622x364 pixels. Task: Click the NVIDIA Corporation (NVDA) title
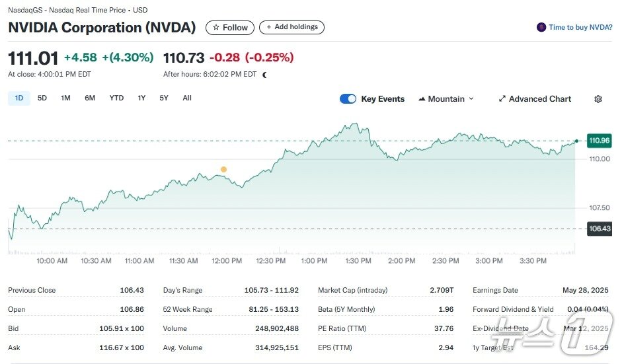tap(102, 27)
